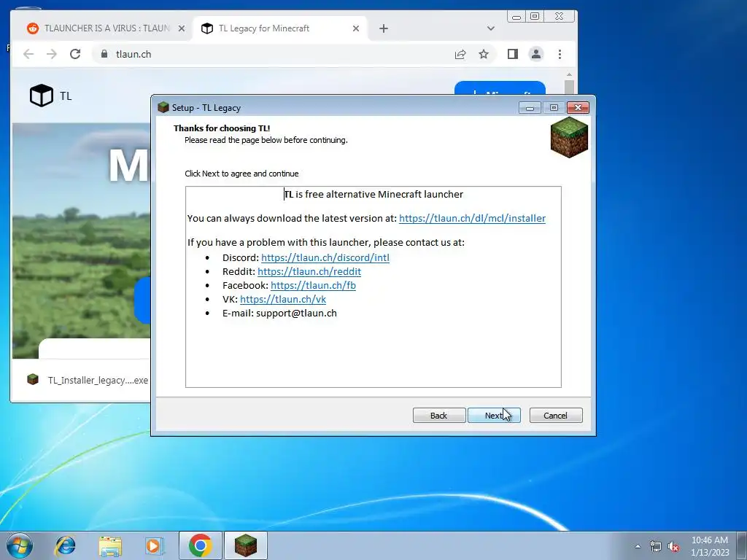Open a new Chrome tab
Screen dimensions: 747x560
[384, 28]
